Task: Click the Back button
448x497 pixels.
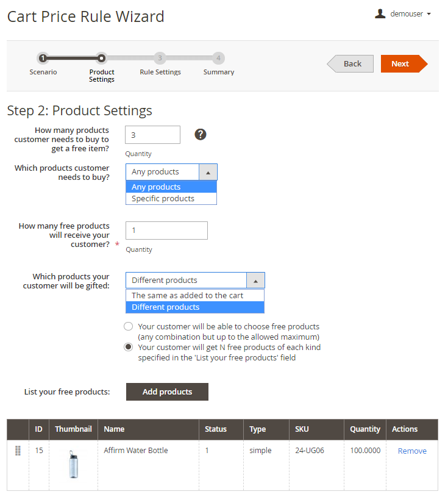Action: [x=352, y=64]
